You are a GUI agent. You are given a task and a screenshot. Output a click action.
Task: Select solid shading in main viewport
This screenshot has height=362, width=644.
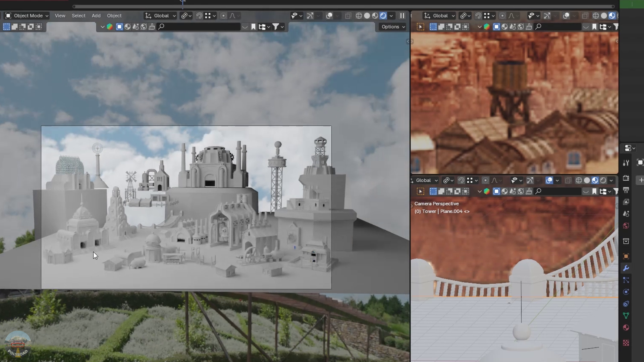point(367,16)
